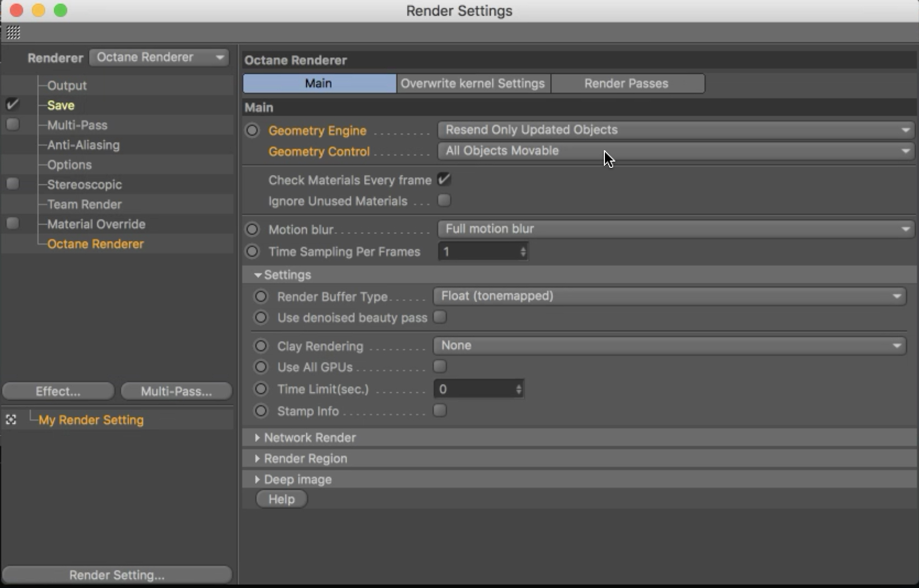Disable Check Materials Every frame checkbox

444,180
